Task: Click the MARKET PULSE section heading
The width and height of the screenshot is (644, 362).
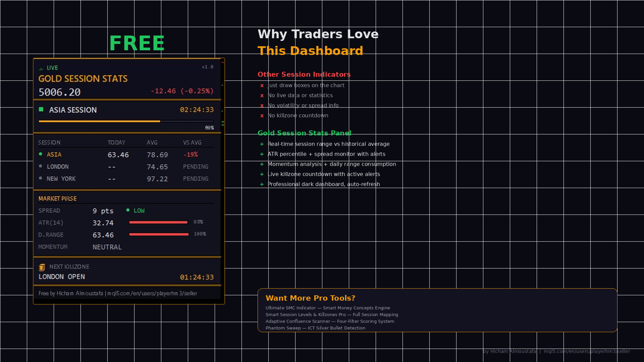Action: click(x=58, y=198)
